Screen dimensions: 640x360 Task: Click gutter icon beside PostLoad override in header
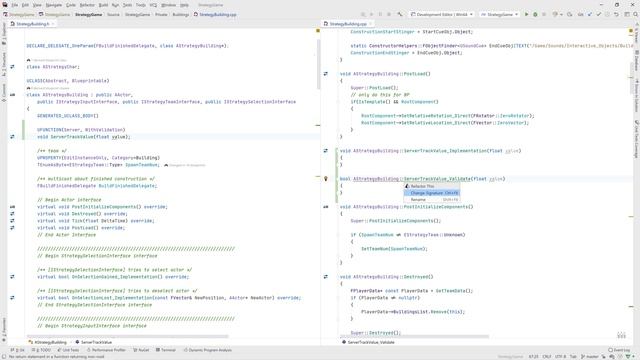(x=12, y=228)
